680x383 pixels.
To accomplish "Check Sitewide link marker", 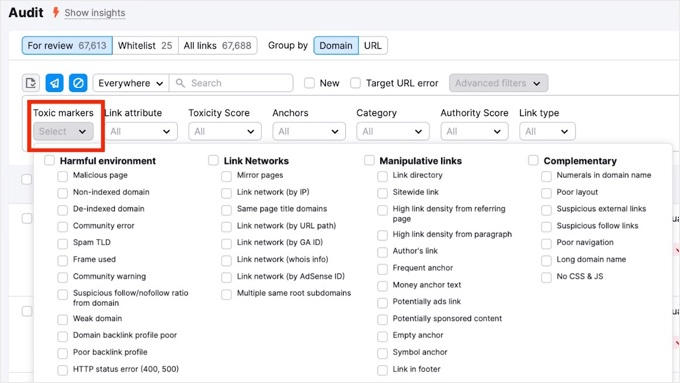I will tap(382, 193).
